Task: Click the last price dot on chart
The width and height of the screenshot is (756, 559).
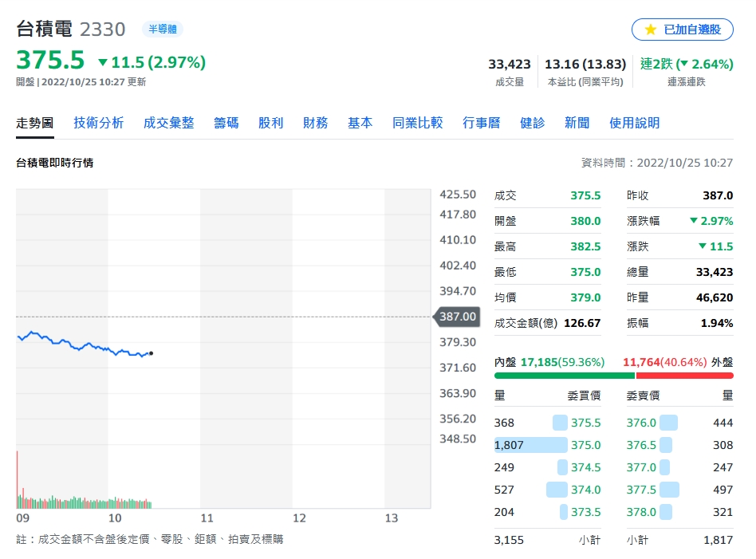Action: [x=152, y=353]
